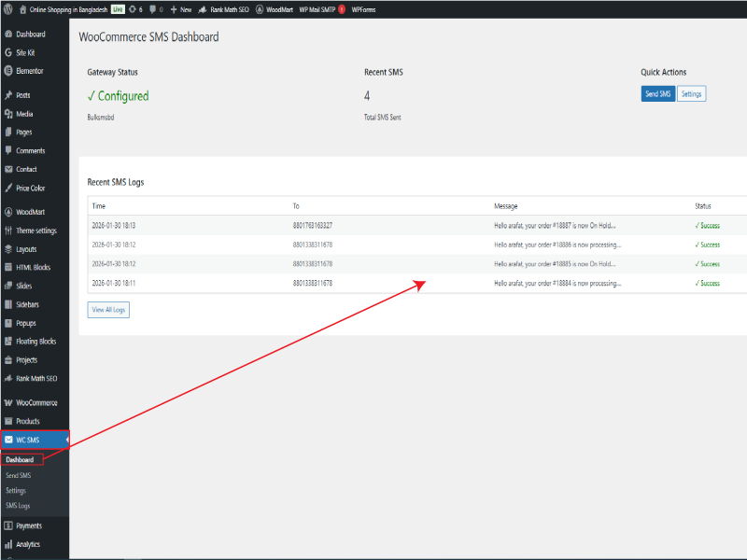
Task: Open the New content menu in admin bar
Action: click(180, 8)
